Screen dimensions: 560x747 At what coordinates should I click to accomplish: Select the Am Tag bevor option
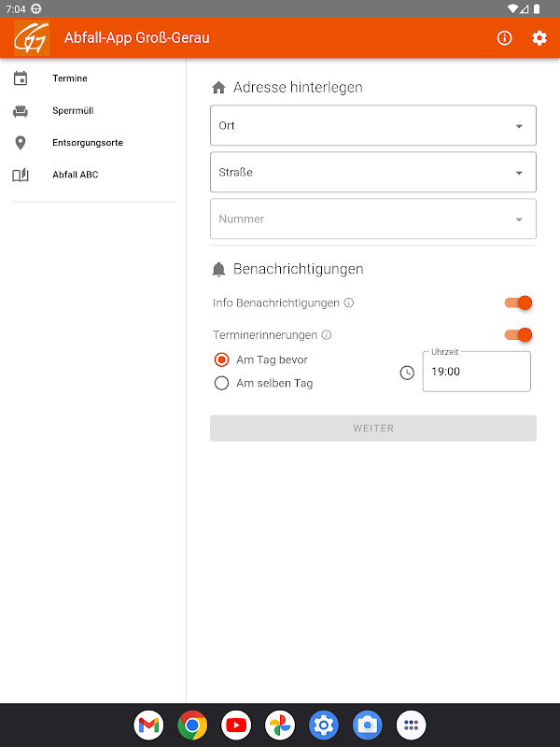tap(261, 359)
